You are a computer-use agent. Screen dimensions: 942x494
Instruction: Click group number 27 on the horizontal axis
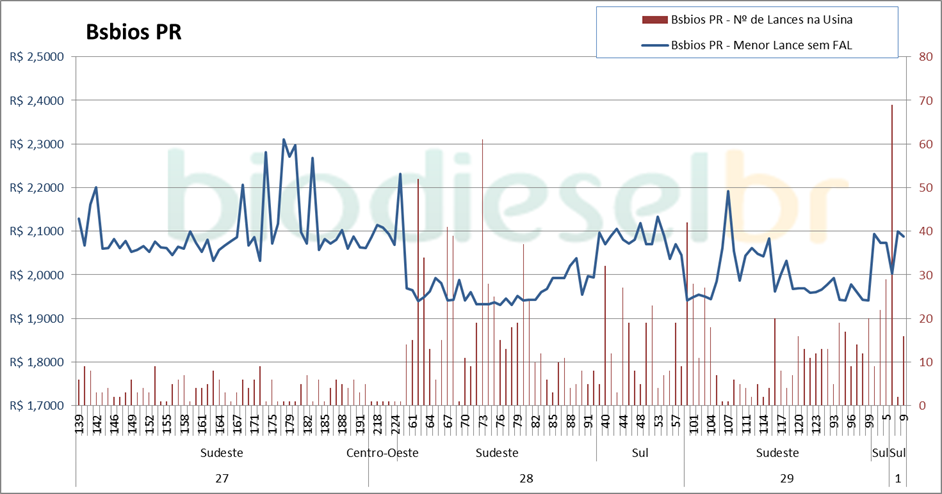222,478
